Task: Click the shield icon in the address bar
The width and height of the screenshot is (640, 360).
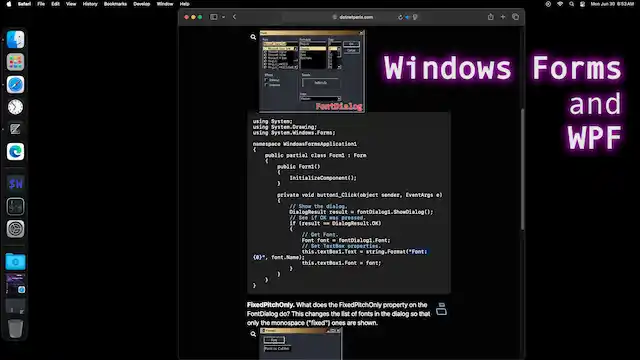Action: [x=415, y=17]
